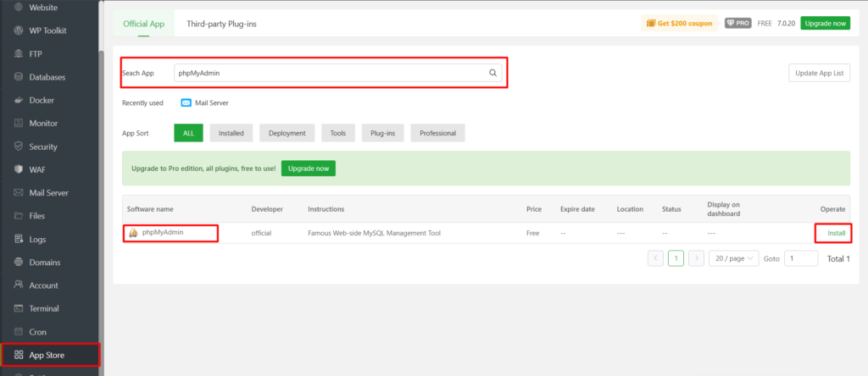
Task: Open the WAF shield icon
Action: pyautogui.click(x=19, y=169)
